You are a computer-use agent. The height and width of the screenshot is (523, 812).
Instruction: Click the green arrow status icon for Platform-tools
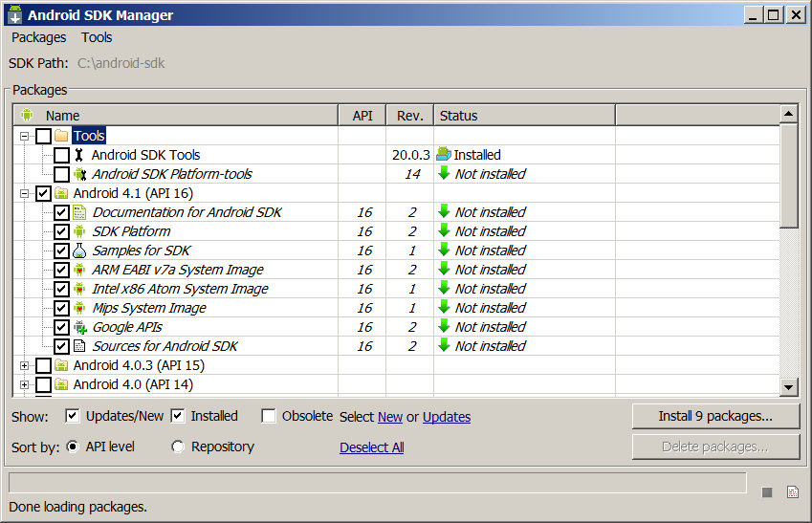click(x=444, y=173)
